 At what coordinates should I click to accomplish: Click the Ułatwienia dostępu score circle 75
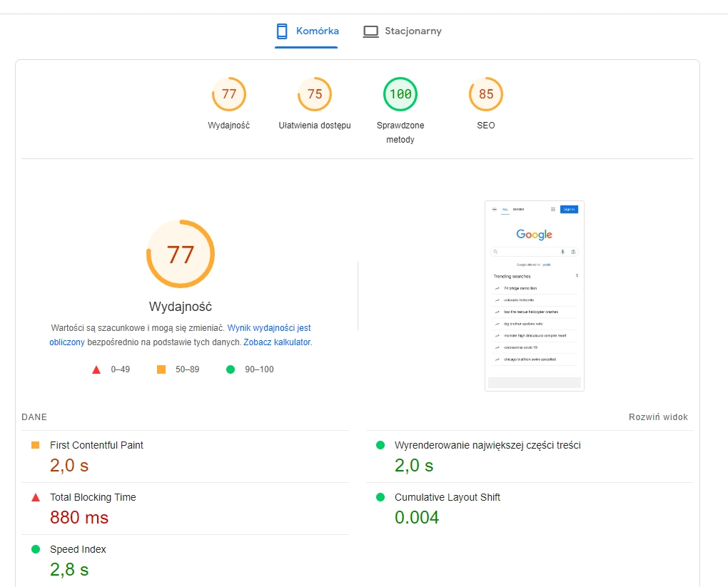tap(314, 93)
